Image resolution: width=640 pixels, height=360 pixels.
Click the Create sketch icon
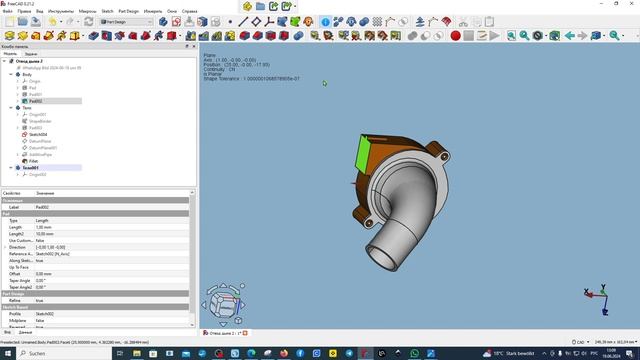[176, 22]
